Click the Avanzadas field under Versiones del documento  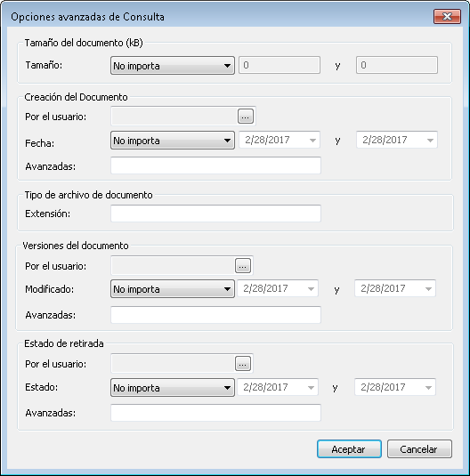click(215, 315)
